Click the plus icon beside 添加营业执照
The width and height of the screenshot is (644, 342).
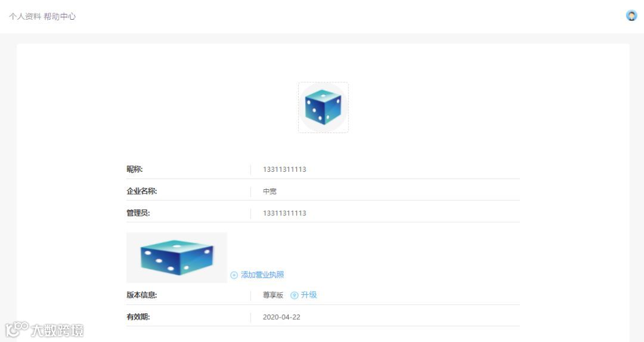click(x=234, y=275)
